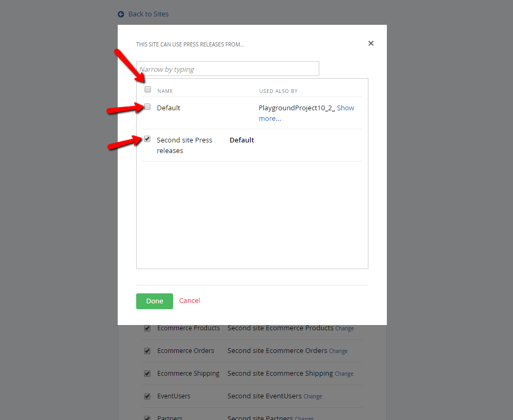This screenshot has width=513, height=420.
Task: Click Change next to Ecommerce Orders
Action: [338, 351]
